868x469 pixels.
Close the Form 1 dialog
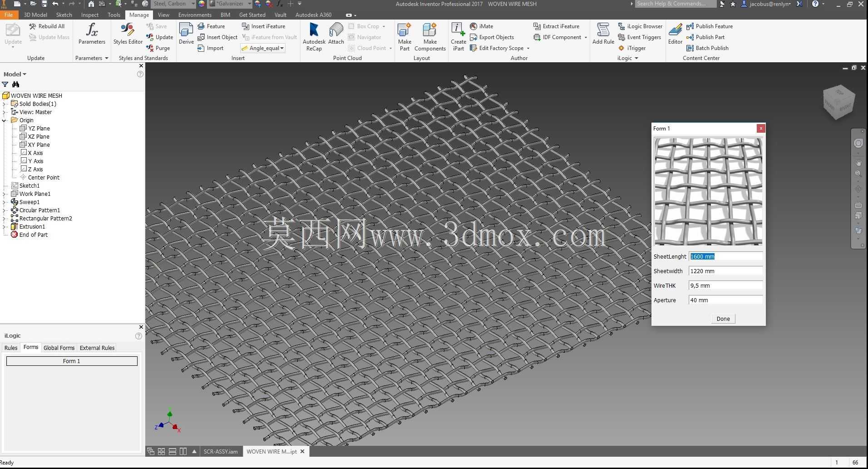click(761, 129)
